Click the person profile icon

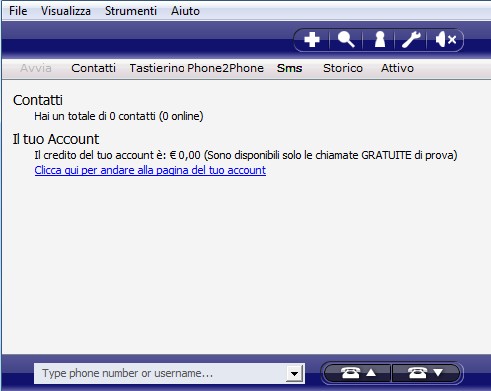coord(380,40)
